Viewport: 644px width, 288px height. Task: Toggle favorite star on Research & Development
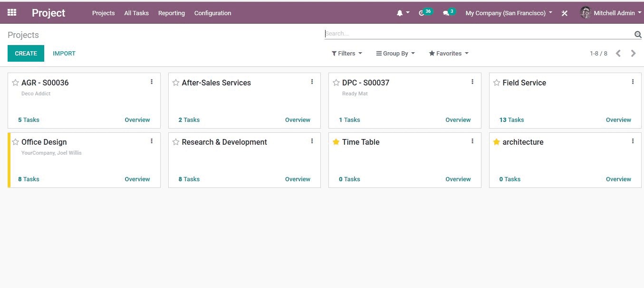(x=176, y=142)
